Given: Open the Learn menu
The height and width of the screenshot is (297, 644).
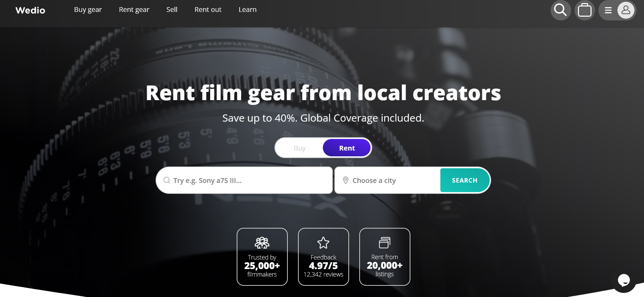Looking at the screenshot, I should [248, 10].
